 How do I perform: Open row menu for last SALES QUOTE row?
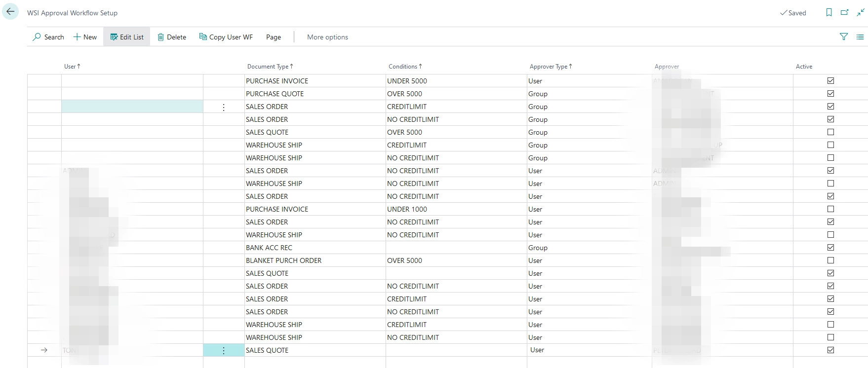tap(224, 350)
